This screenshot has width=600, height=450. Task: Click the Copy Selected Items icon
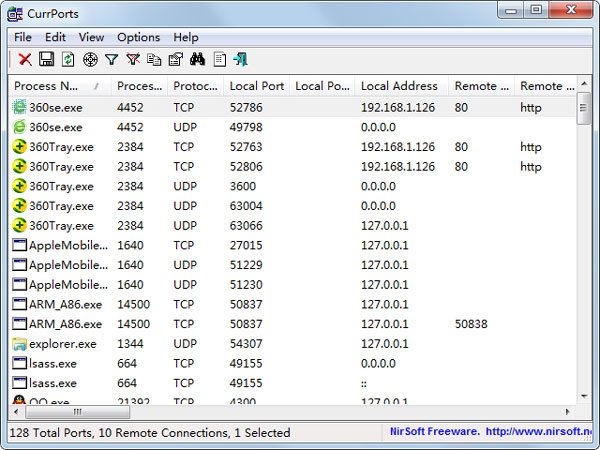point(154,59)
